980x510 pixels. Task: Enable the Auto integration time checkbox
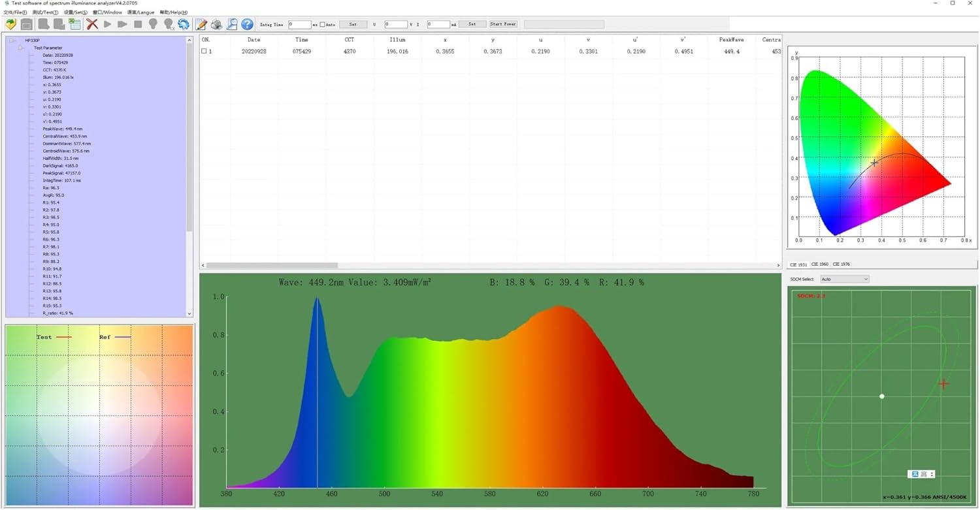point(322,25)
